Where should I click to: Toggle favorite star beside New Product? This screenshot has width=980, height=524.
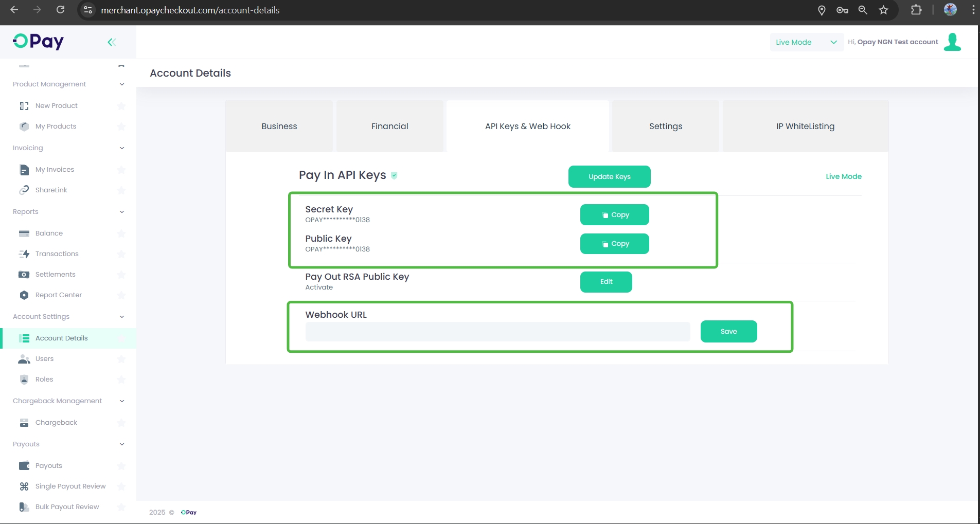[x=121, y=106]
